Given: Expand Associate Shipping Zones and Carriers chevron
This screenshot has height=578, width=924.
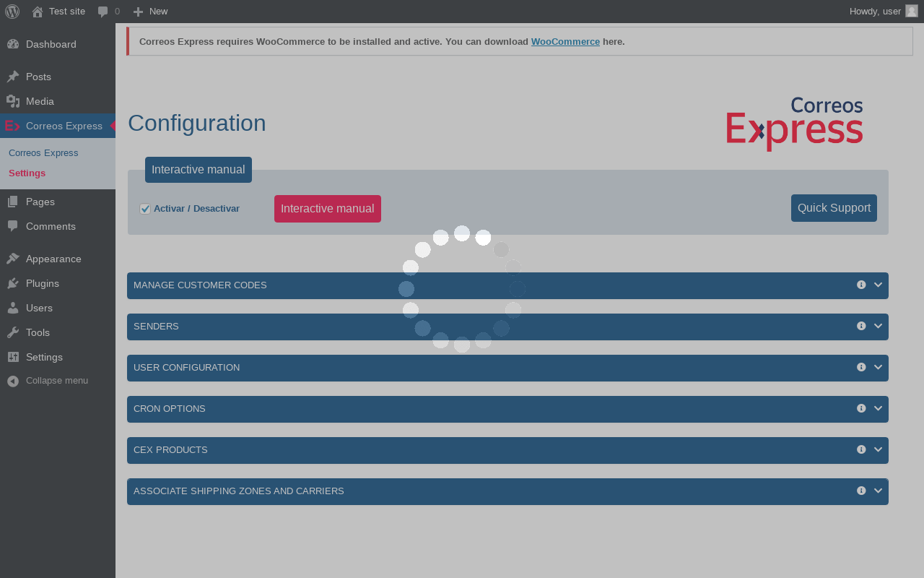Looking at the screenshot, I should 879,491.
